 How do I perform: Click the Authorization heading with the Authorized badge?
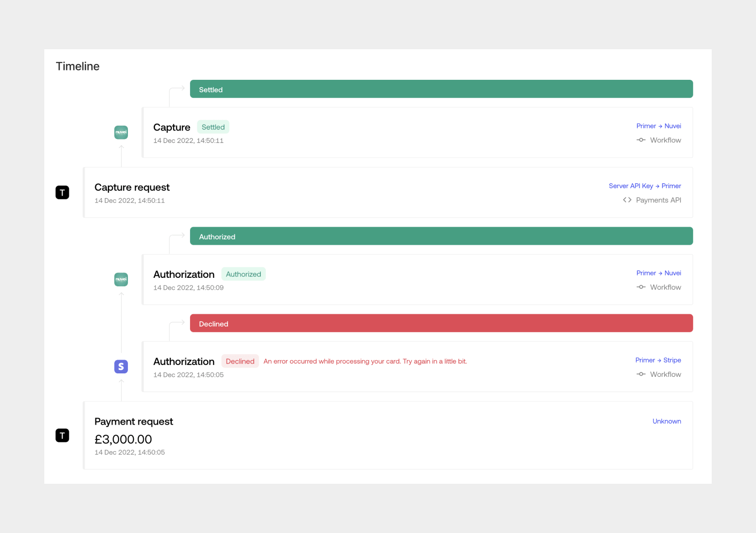coord(184,274)
